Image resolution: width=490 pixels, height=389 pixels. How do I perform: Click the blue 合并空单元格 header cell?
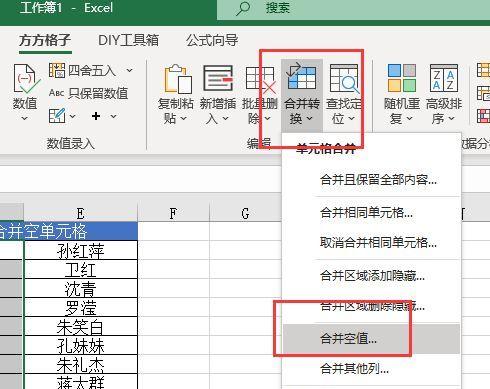tap(69, 231)
